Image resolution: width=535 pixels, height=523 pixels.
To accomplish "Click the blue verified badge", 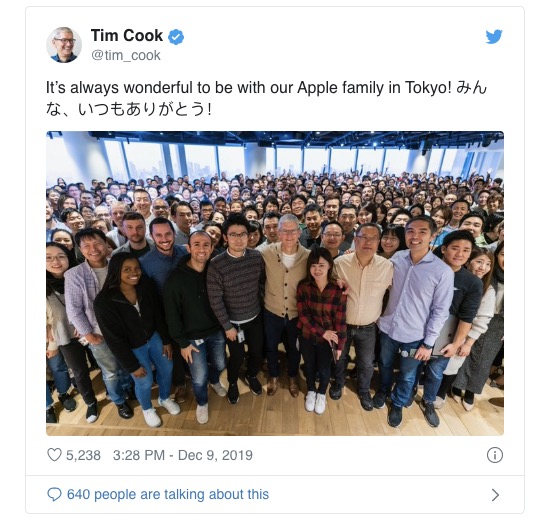I will [176, 37].
